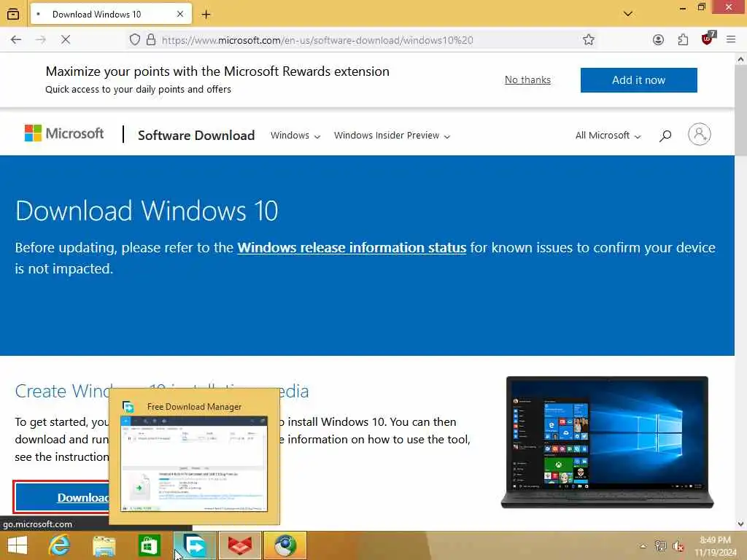This screenshot has width=747, height=560.
Task: Switch to the globe browser taskbar icon
Action: 285,545
